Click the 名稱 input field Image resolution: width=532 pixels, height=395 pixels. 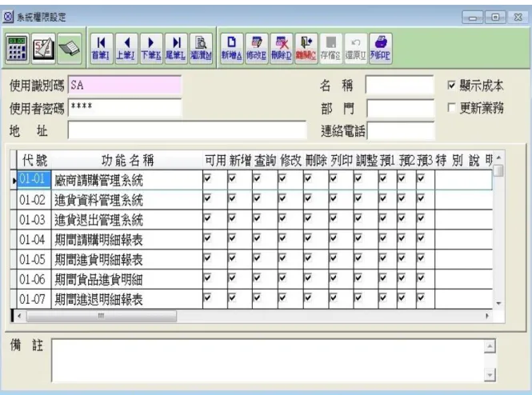coord(400,85)
